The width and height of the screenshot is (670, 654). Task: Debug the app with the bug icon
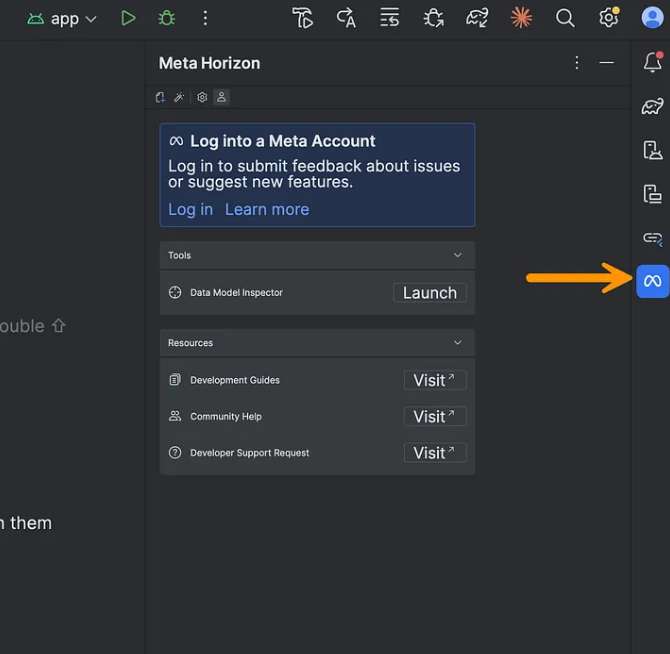click(166, 18)
